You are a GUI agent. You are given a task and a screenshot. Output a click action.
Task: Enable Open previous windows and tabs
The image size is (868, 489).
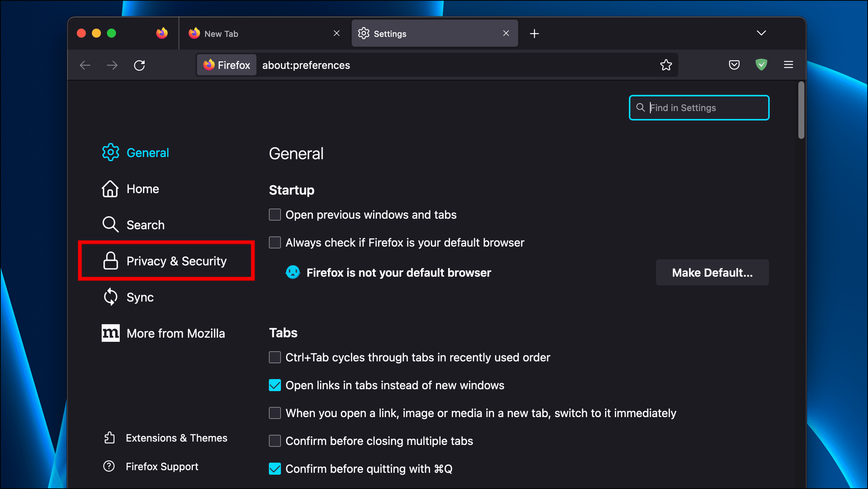[275, 215]
